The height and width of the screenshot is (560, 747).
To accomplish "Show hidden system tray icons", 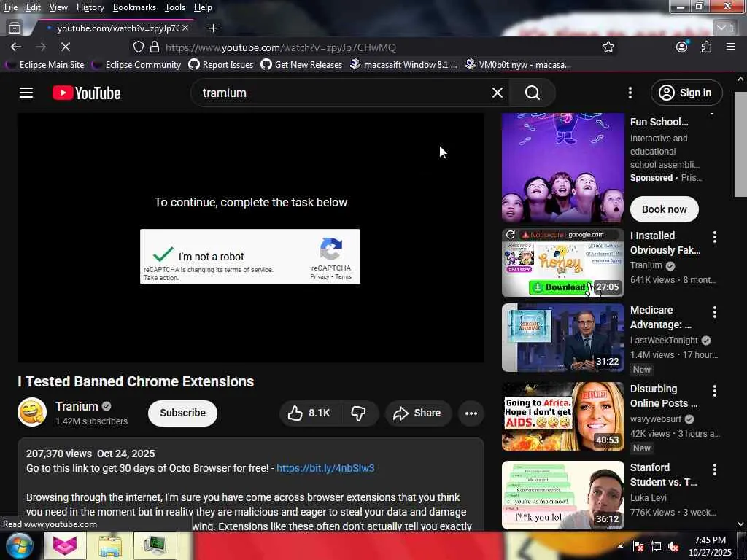I will tap(620, 545).
